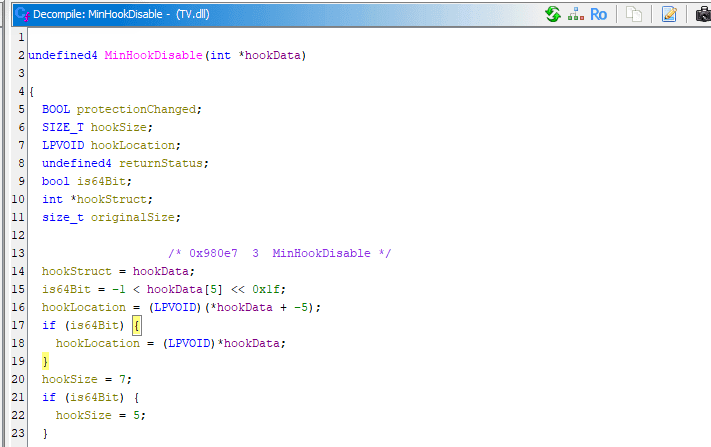711x447 pixels.
Task: Click the hookData[5] expression on line 15
Action: 185,289
